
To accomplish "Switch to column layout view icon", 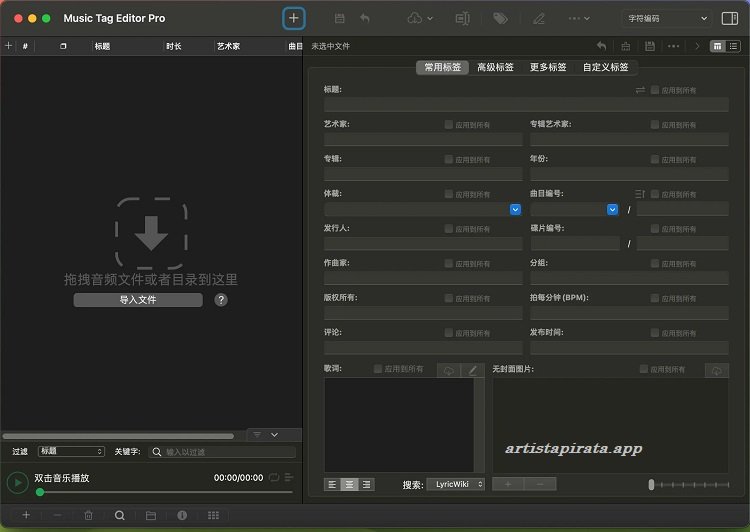I will tap(717, 46).
